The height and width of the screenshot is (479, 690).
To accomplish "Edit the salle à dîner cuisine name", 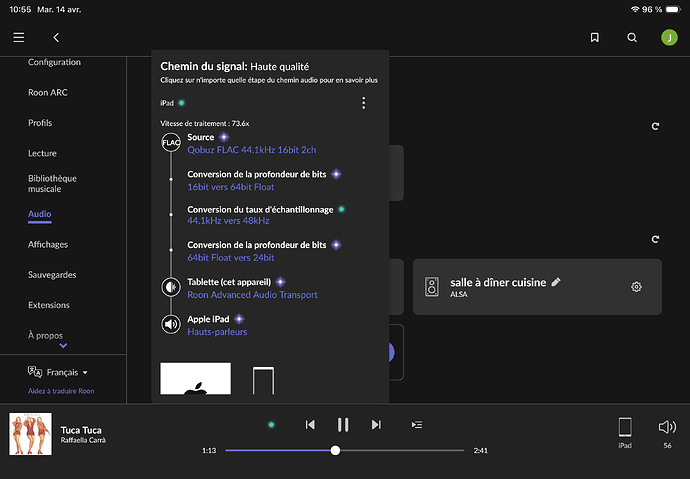I will [556, 282].
